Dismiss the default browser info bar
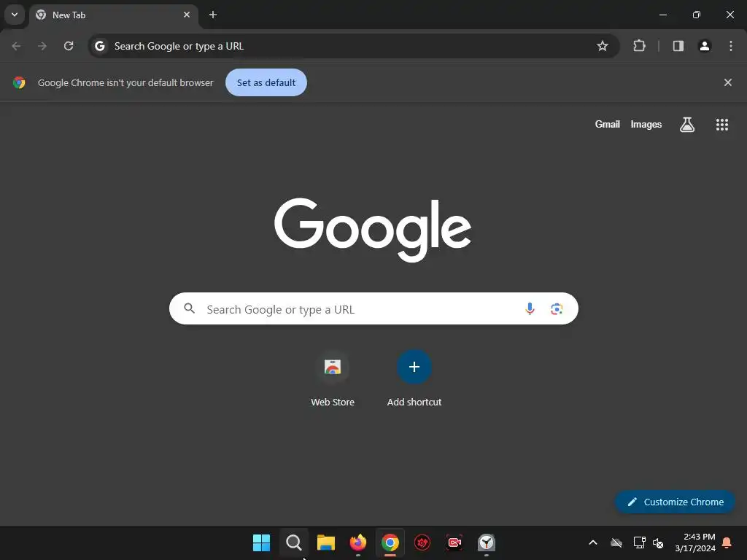Image resolution: width=747 pixels, height=560 pixels. [727, 82]
